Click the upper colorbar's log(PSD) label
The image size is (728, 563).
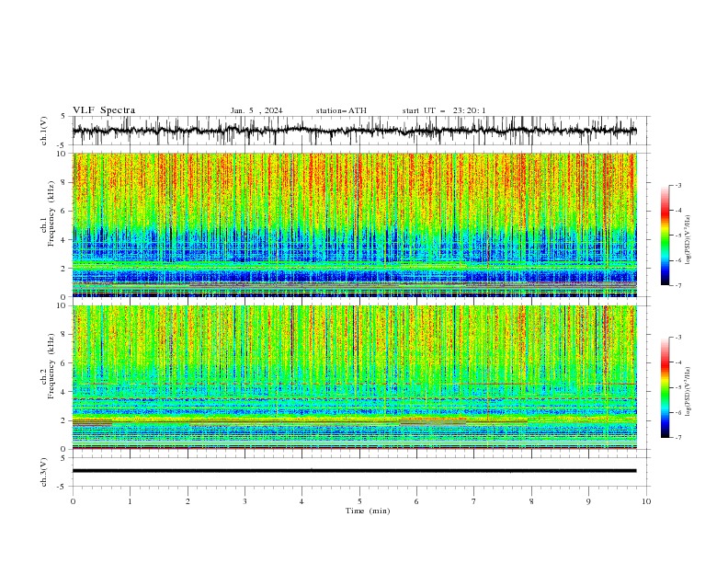(688, 240)
